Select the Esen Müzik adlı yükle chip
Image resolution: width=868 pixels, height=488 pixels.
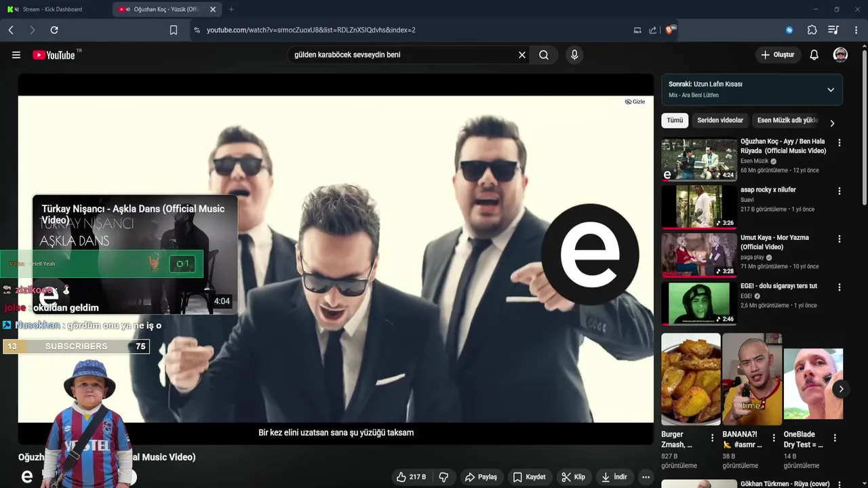(787, 120)
